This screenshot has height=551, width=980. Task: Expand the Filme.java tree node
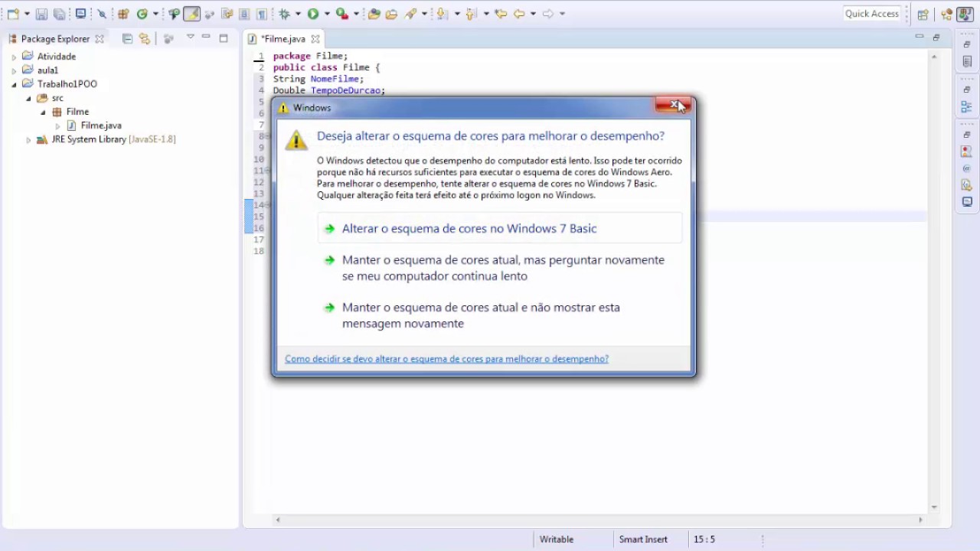(57, 126)
